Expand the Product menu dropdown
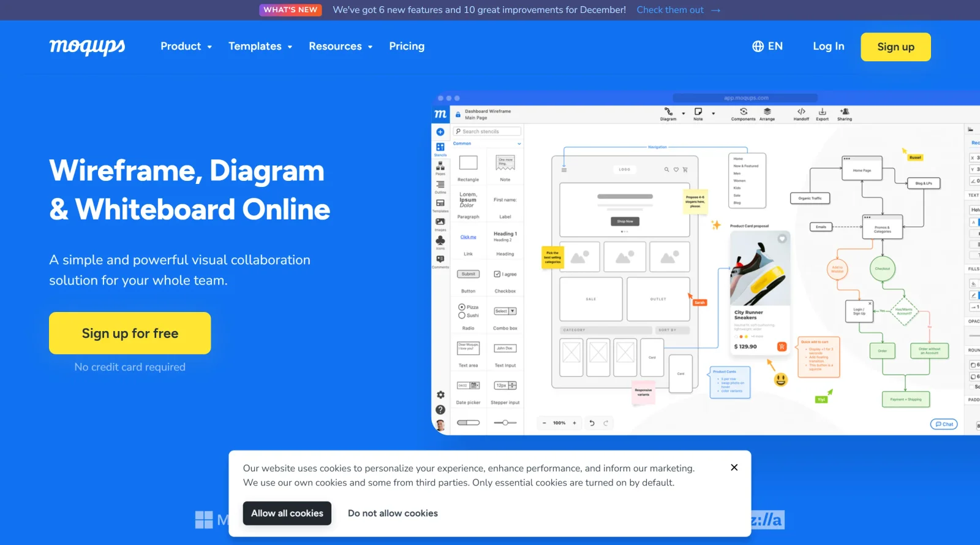 point(186,47)
